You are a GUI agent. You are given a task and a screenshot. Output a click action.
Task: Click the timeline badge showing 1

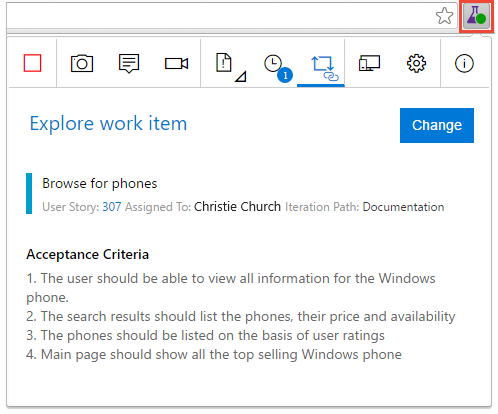[285, 75]
